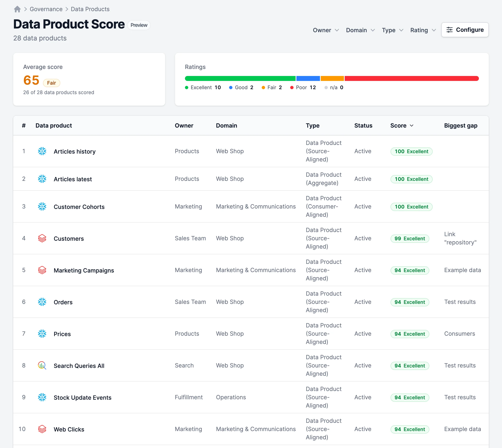Open the Marketing Campaigns data product
This screenshot has height=448, width=502.
point(84,270)
